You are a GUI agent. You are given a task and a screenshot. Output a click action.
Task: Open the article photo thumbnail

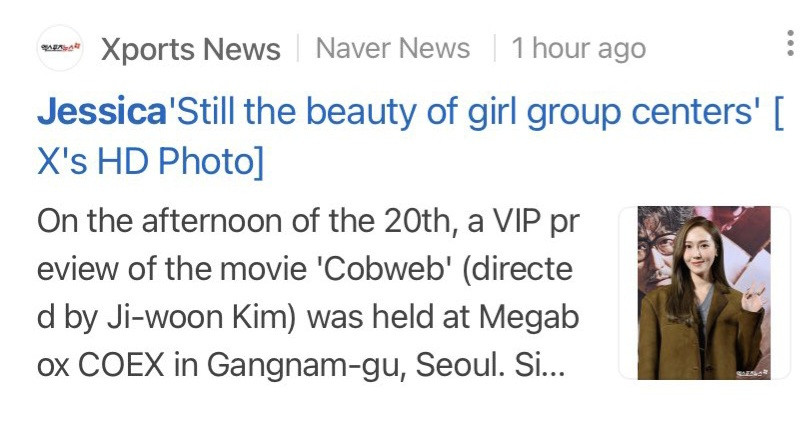[x=704, y=293]
